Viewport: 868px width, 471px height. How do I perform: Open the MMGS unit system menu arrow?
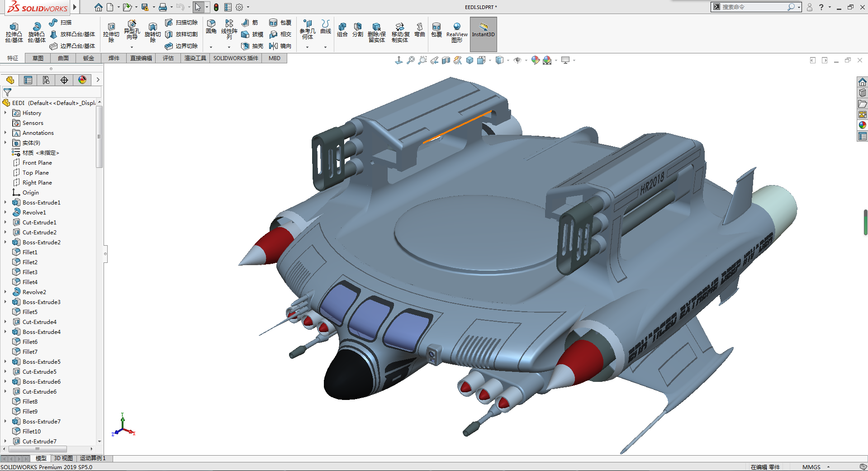(x=828, y=467)
